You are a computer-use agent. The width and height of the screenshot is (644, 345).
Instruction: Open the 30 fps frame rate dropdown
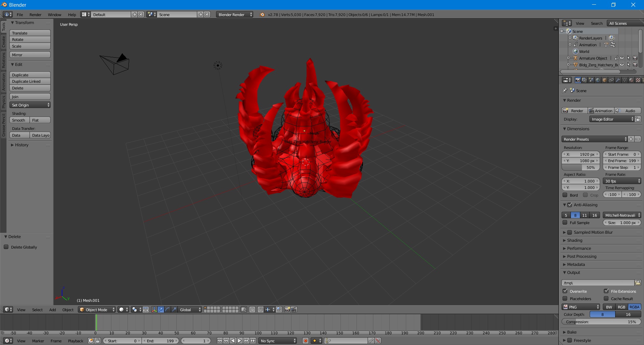pyautogui.click(x=622, y=181)
